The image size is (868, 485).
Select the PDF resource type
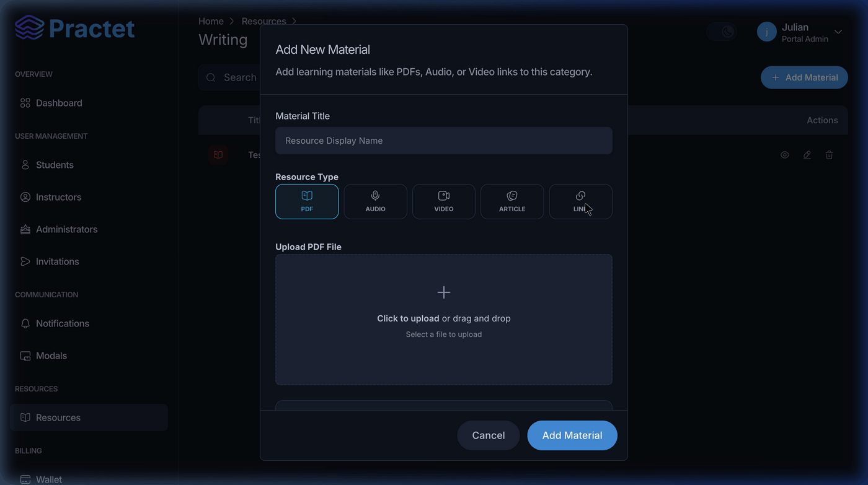(x=307, y=201)
